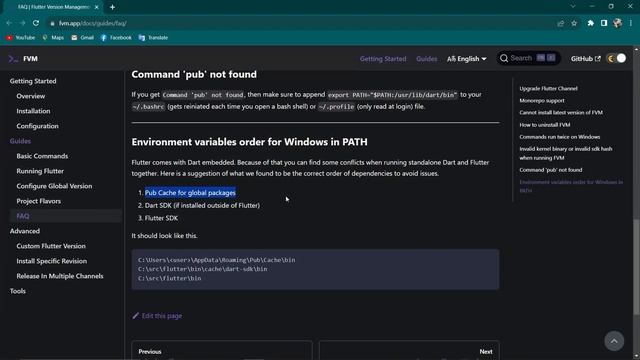Open the Facebook bookmark
The width and height of the screenshot is (640, 360).
click(116, 38)
